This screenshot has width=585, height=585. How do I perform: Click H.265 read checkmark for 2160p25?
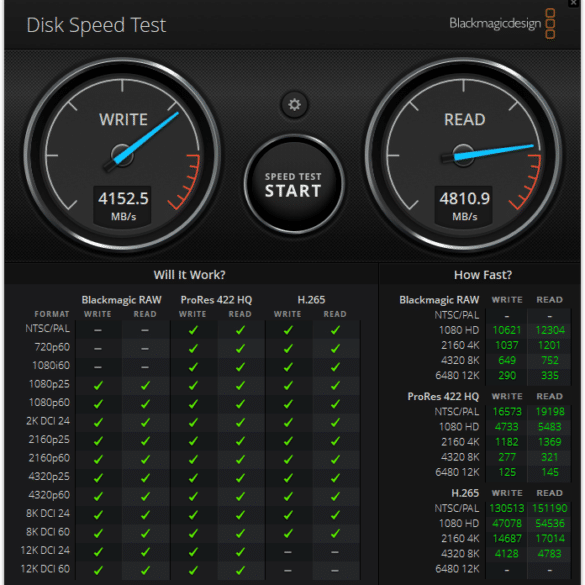pos(335,441)
